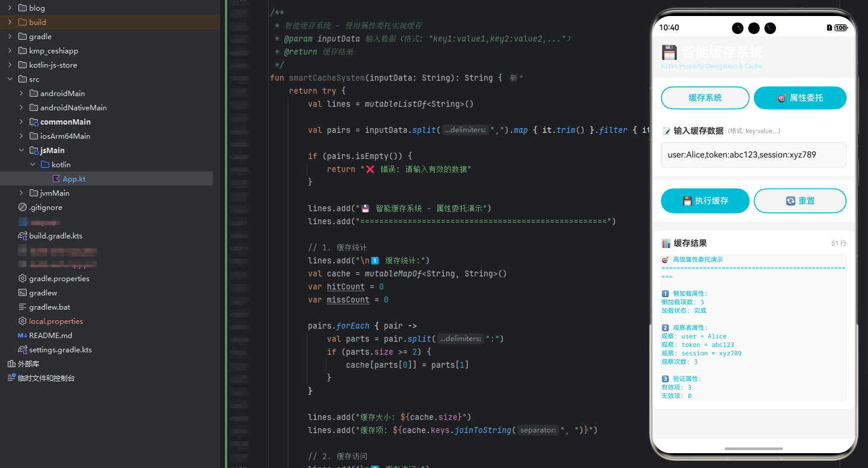The width and height of the screenshot is (868, 468).
Task: Select README.md in project tree
Action: [x=50, y=336]
